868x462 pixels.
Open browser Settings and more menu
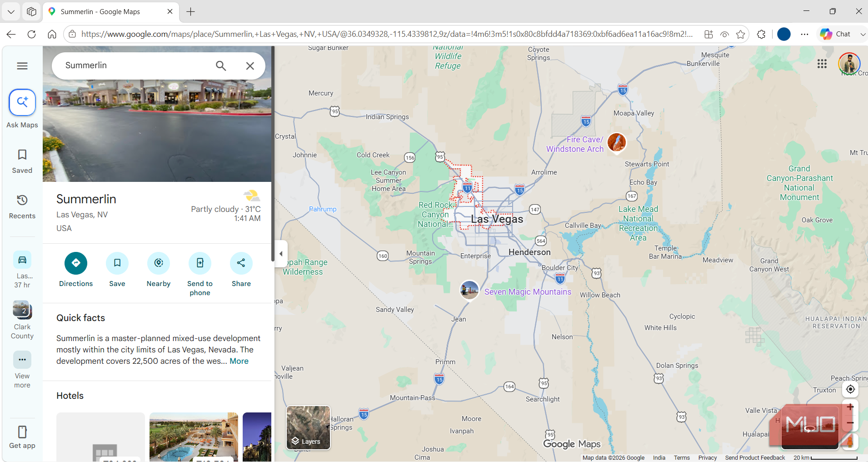click(804, 34)
